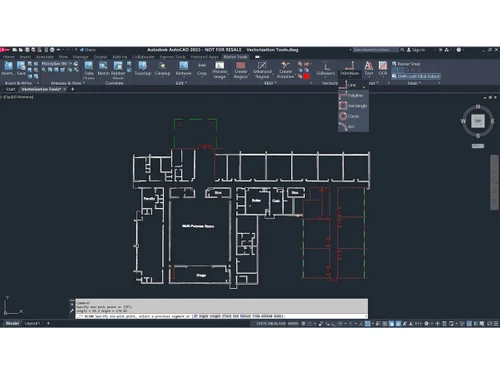Screen dimensions: 500x375
Task: Click Enhanced Region tool
Action: [x=262, y=70]
